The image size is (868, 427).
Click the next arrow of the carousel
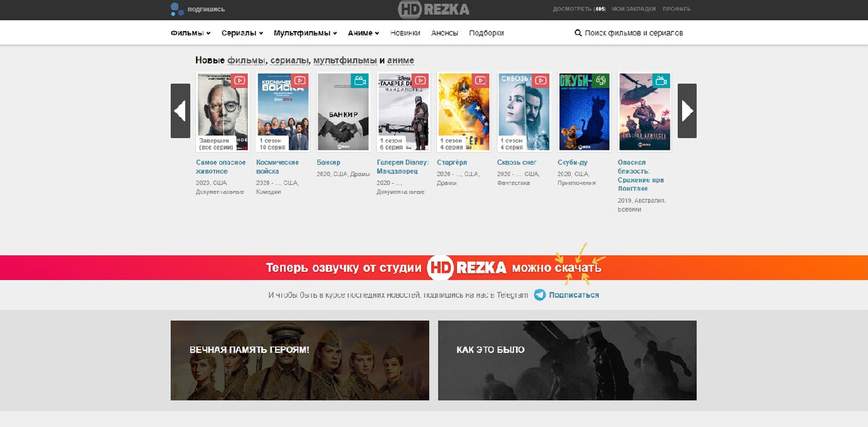point(687,111)
